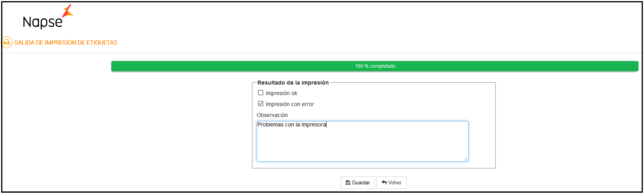The image size is (644, 193).
Task: Go back using the Volver button
Action: click(x=391, y=183)
